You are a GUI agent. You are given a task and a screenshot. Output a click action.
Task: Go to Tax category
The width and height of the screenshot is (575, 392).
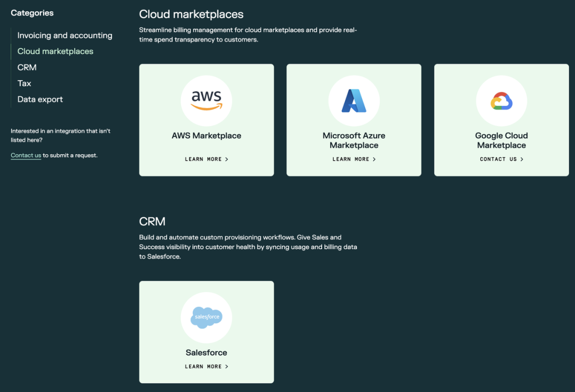(24, 83)
